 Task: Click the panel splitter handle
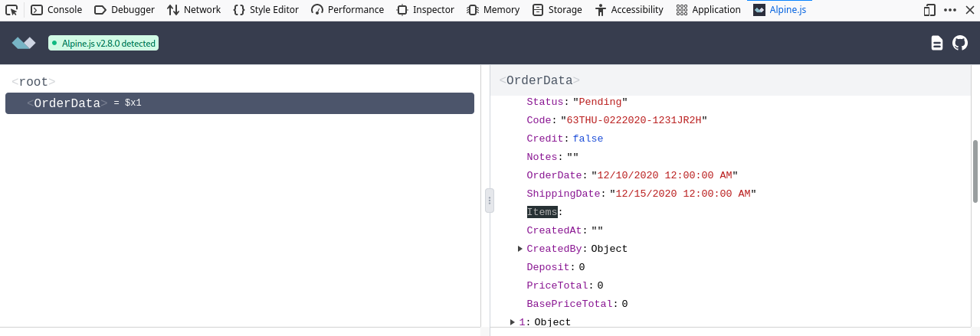coord(489,201)
